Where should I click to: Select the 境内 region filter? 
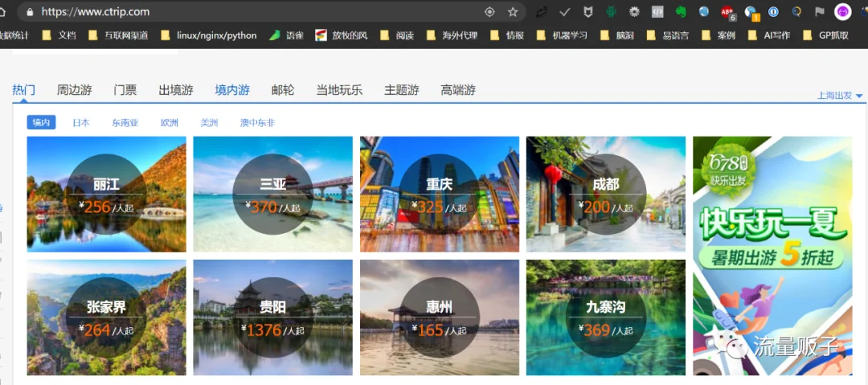[x=42, y=122]
